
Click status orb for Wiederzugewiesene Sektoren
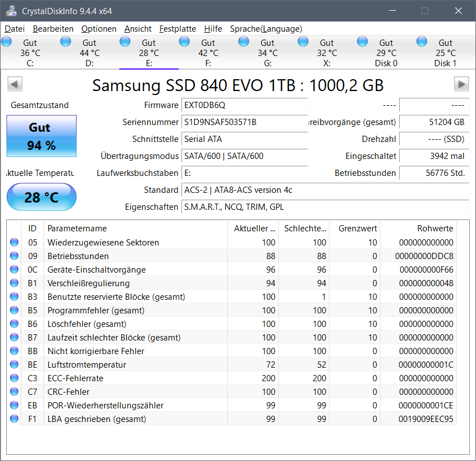pos(14,242)
